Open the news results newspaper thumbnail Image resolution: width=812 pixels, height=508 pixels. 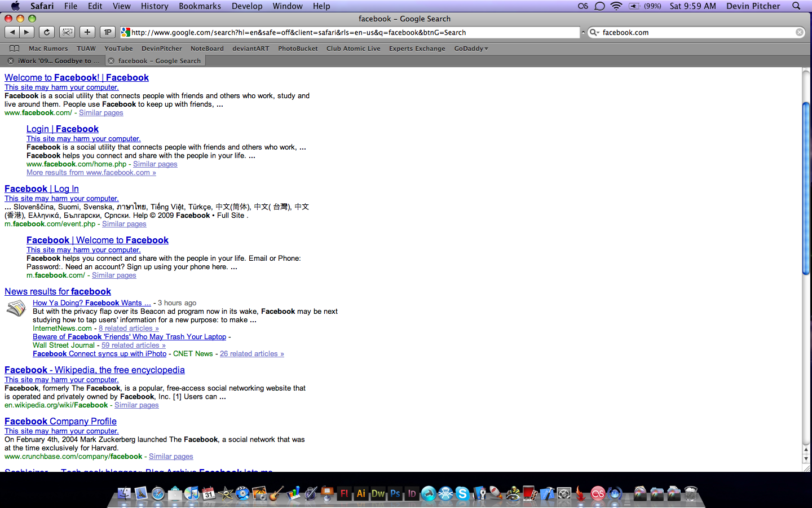16,308
